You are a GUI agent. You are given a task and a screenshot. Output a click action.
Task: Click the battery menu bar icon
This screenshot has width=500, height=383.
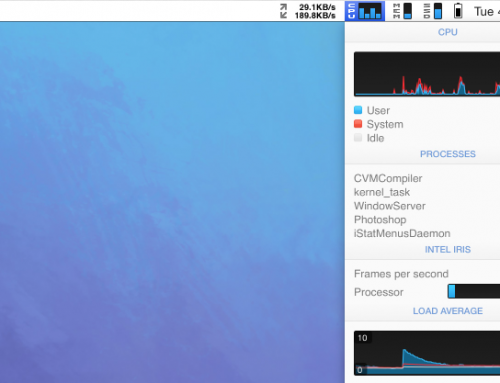coord(458,11)
